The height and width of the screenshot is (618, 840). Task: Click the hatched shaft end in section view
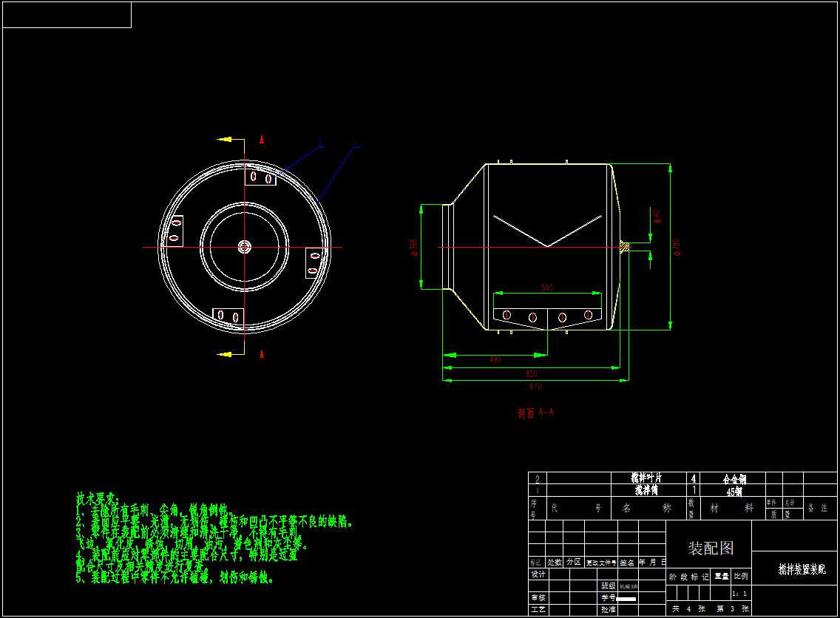624,247
